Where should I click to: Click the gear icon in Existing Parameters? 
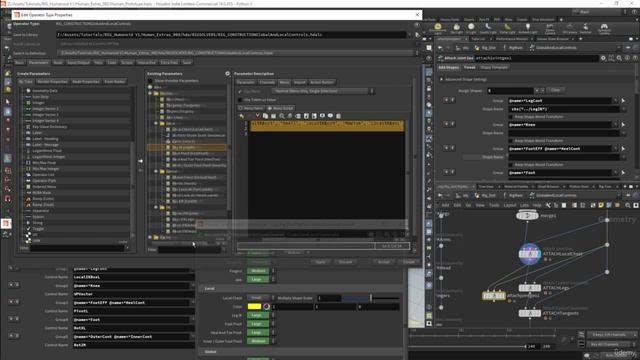tap(227, 74)
